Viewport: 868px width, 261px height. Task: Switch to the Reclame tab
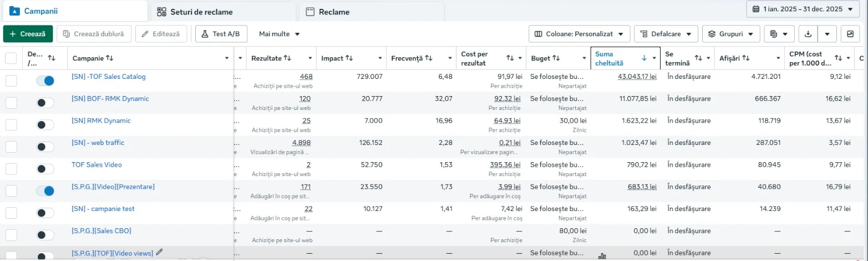(x=372, y=12)
